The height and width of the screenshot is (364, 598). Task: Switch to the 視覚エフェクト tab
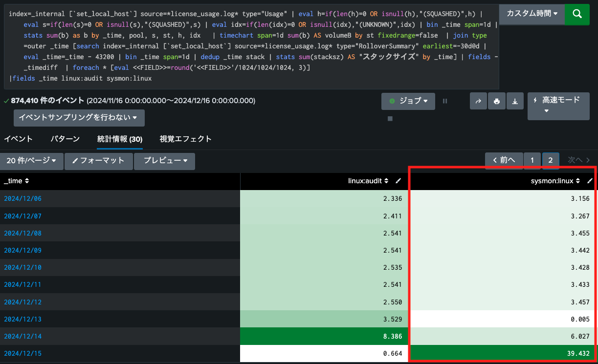click(186, 139)
